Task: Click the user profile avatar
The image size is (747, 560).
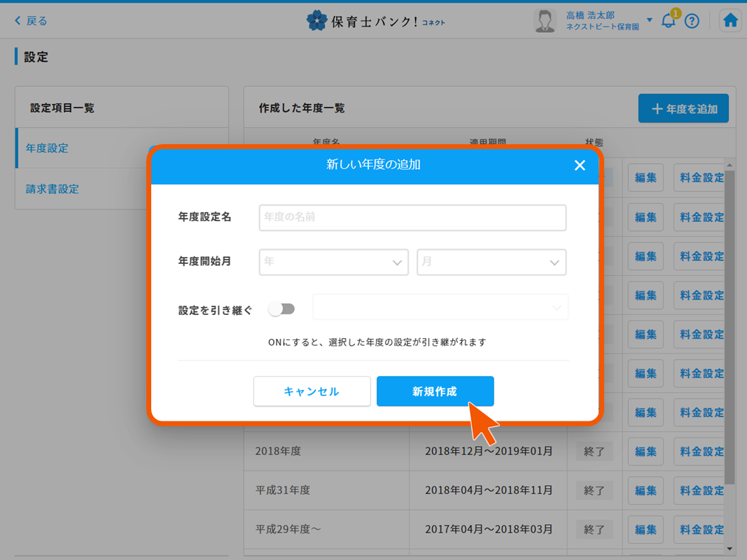Action: [x=544, y=20]
